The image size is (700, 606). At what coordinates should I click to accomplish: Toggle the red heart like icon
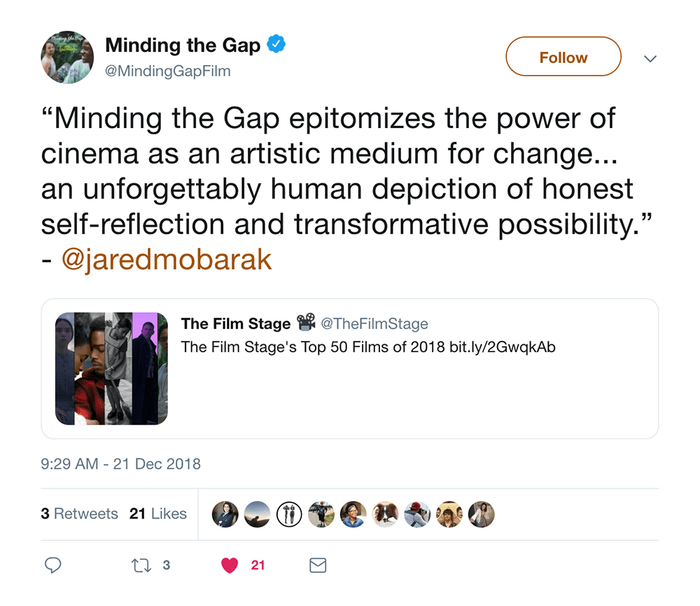click(x=230, y=565)
